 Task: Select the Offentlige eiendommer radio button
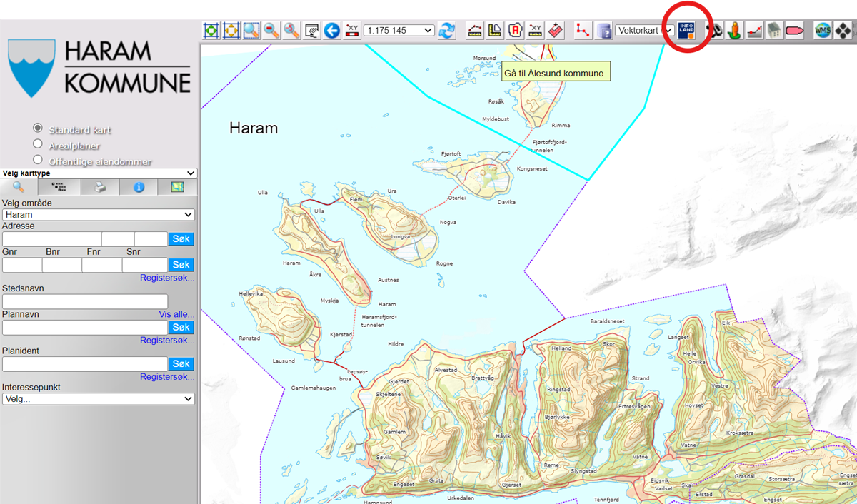(x=38, y=160)
